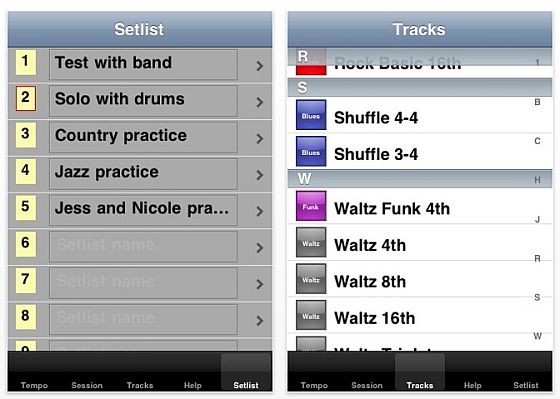Open the Jazz practice chevron arrow
Screen dimensions: 560x399
pyautogui.click(x=260, y=175)
